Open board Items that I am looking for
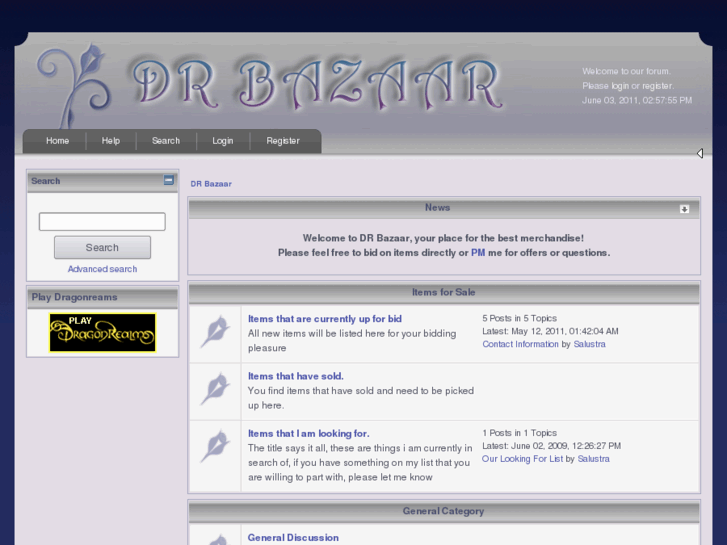 tap(308, 434)
